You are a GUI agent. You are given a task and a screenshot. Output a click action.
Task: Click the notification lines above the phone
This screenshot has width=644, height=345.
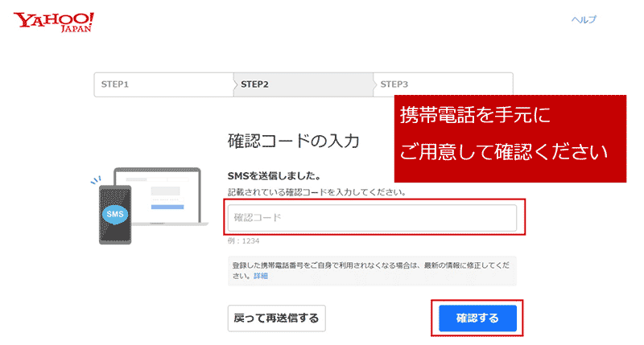(x=95, y=181)
